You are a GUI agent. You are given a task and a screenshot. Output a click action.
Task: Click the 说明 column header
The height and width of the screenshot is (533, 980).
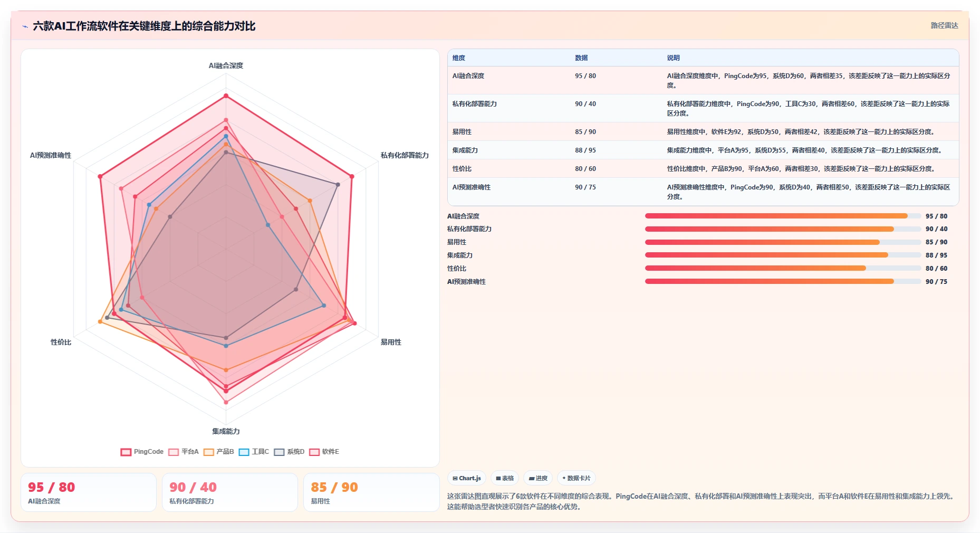673,58
